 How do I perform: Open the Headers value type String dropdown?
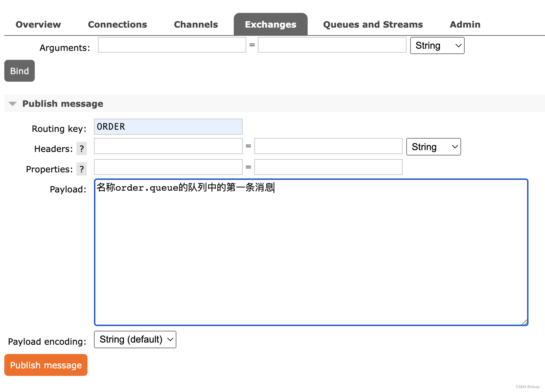pos(433,147)
